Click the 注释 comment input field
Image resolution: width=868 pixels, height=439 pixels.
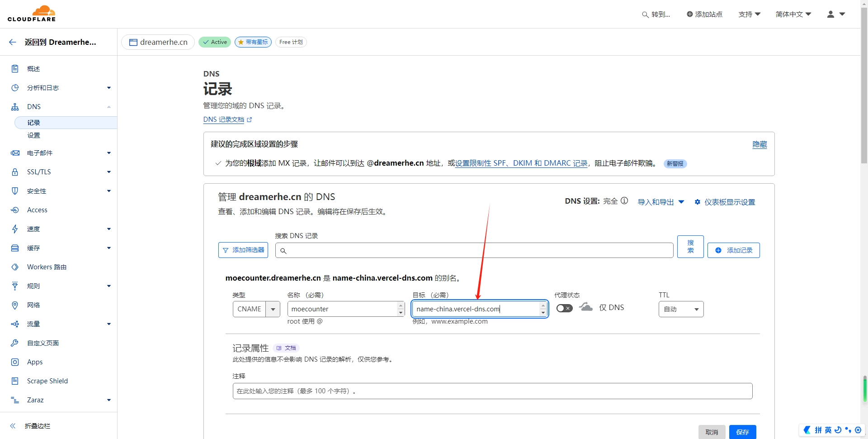tap(492, 391)
